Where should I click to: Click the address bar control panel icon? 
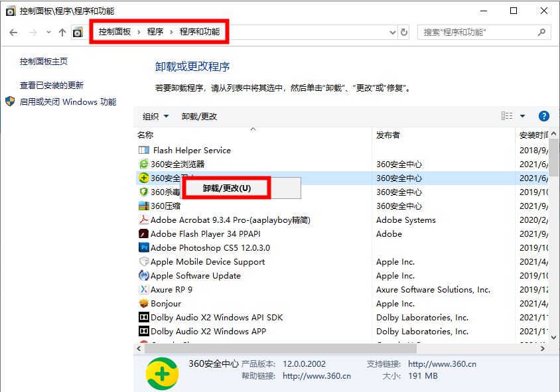[78, 33]
